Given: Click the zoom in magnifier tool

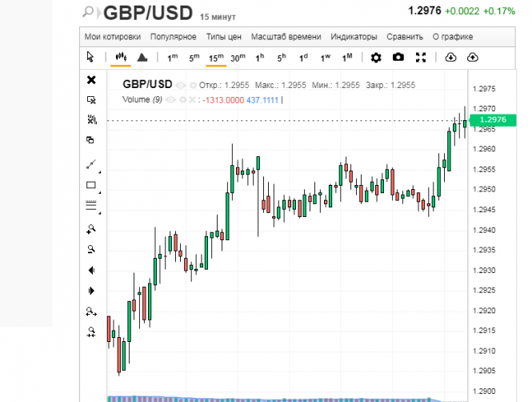Looking at the screenshot, I should click(91, 229).
